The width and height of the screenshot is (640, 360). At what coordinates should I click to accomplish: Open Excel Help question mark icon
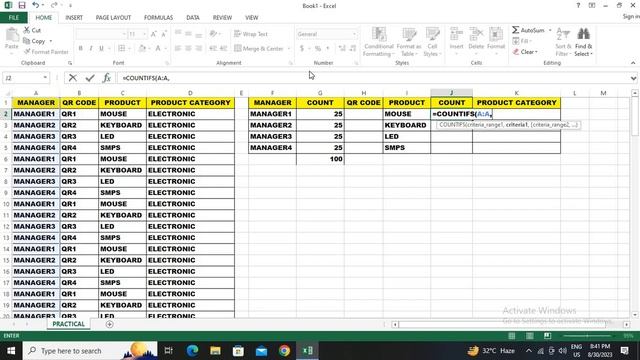coord(578,5)
